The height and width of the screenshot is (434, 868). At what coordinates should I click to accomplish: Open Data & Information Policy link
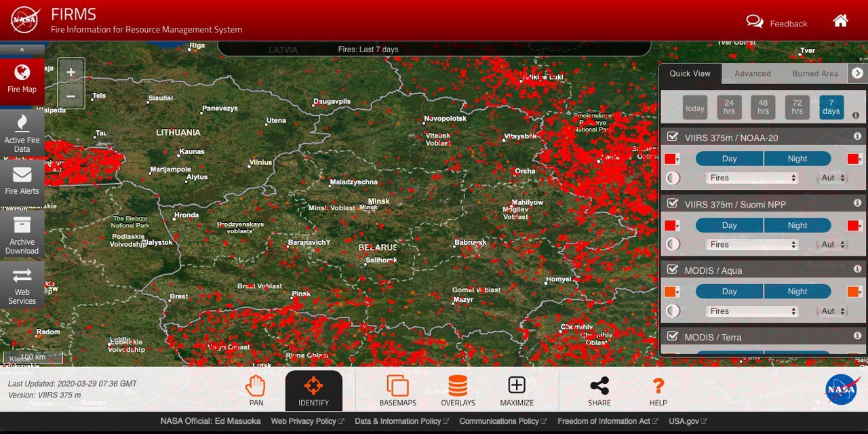pos(401,421)
